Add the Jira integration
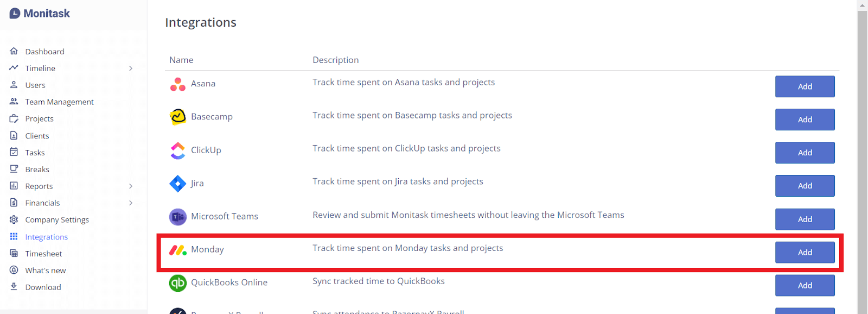The width and height of the screenshot is (868, 314). tap(805, 185)
